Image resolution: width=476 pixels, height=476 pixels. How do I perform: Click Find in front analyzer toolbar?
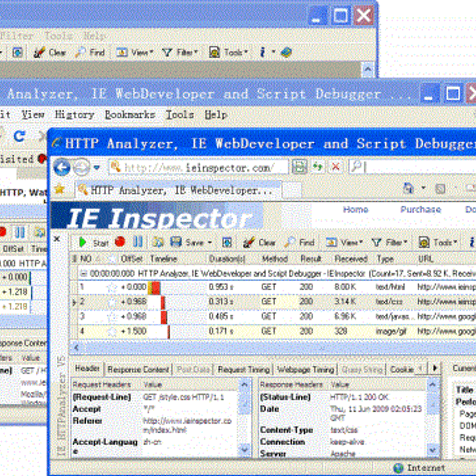[300, 242]
